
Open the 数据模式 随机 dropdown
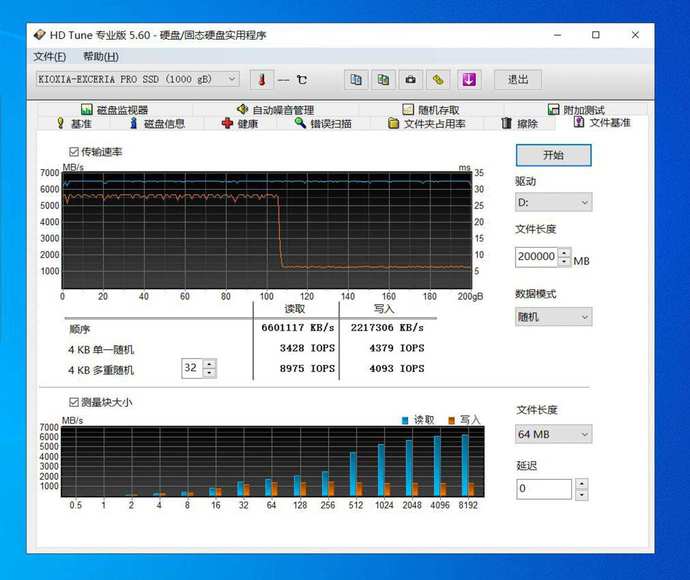553,317
